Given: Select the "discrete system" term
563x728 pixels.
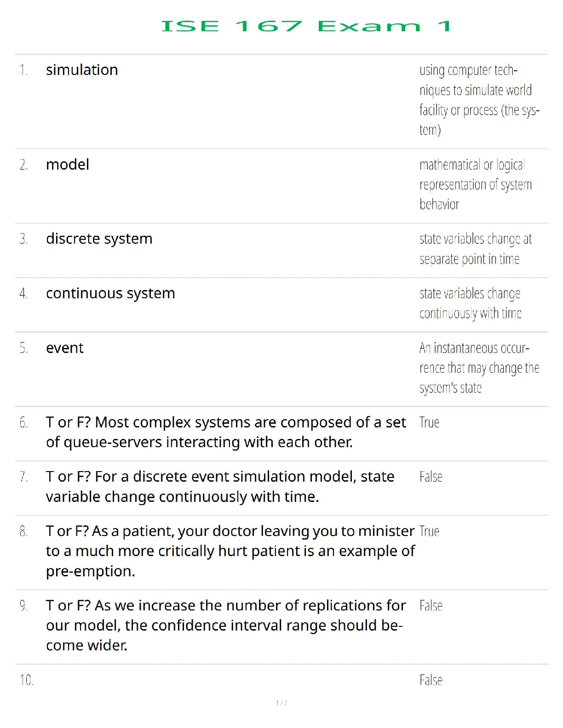Looking at the screenshot, I should click(x=99, y=239).
